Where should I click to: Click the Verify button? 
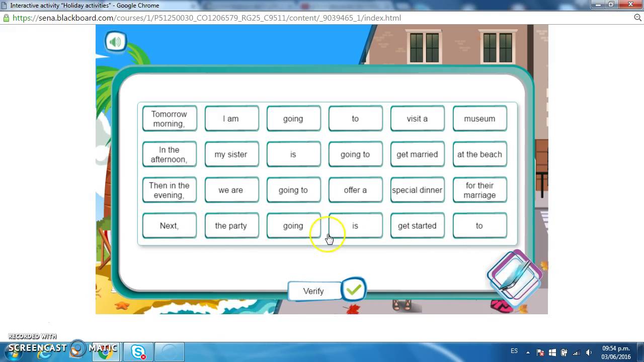tap(314, 291)
